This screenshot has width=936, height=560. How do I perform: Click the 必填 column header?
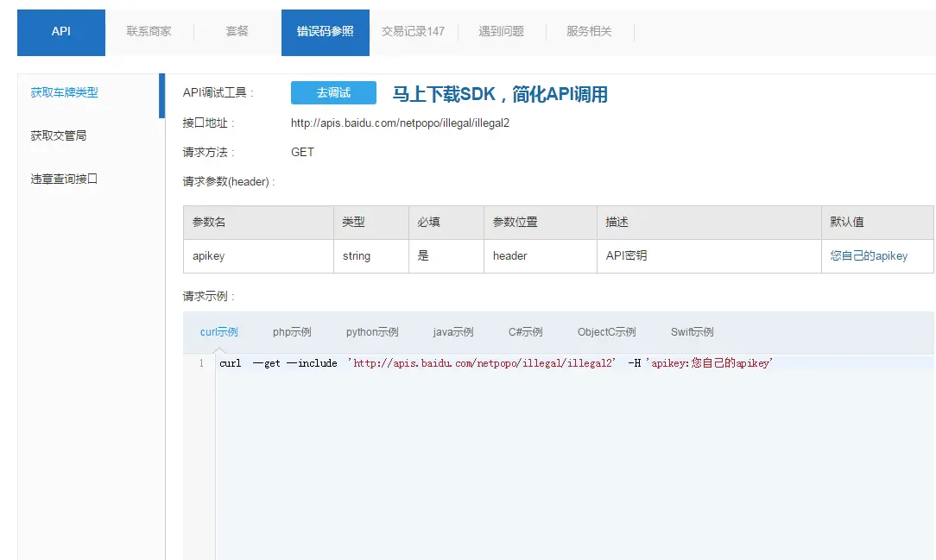pyautogui.click(x=446, y=223)
